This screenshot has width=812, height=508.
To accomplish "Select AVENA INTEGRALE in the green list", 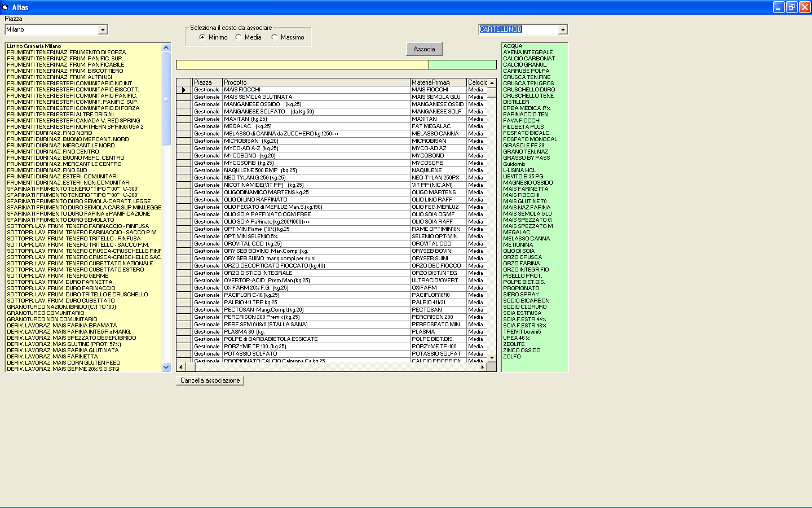I will point(528,52).
